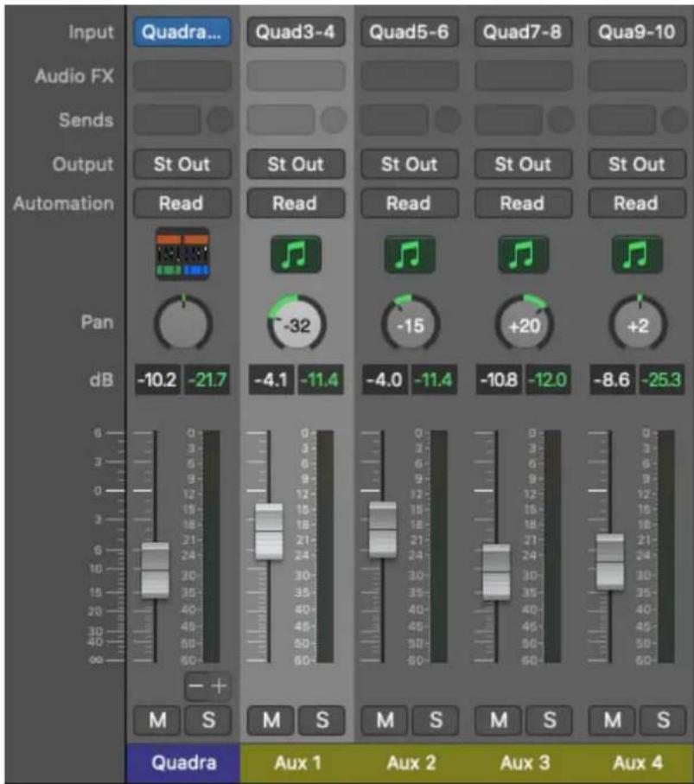Click the Aux 2 Sends slot
Screen dimensions: 694x784
click(394, 120)
